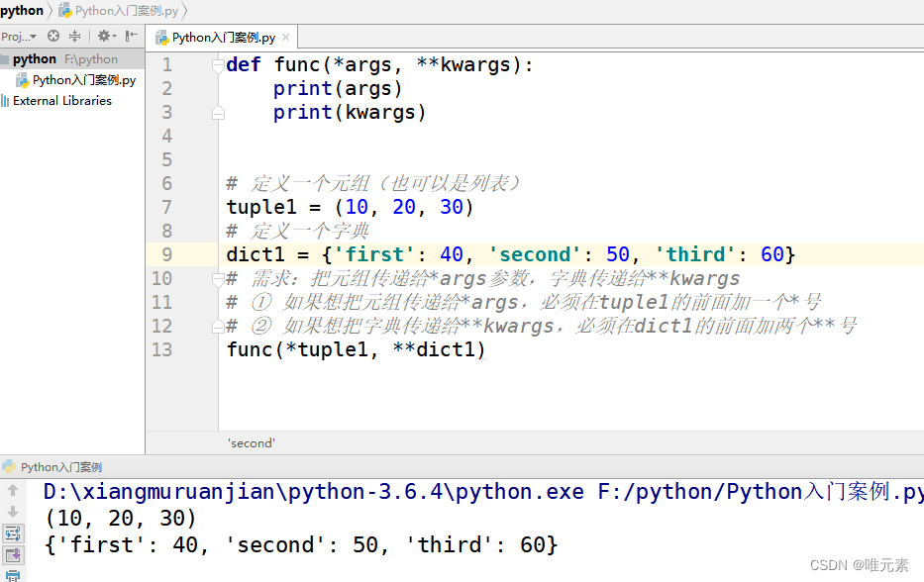Collapse all nodes in Project panel
The height and width of the screenshot is (582, 924).
74,36
